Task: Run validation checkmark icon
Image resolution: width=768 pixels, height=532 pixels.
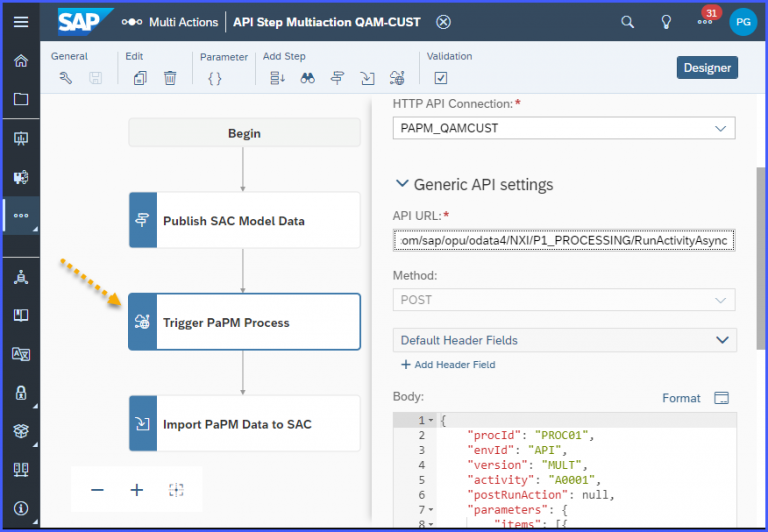Action: click(441, 78)
